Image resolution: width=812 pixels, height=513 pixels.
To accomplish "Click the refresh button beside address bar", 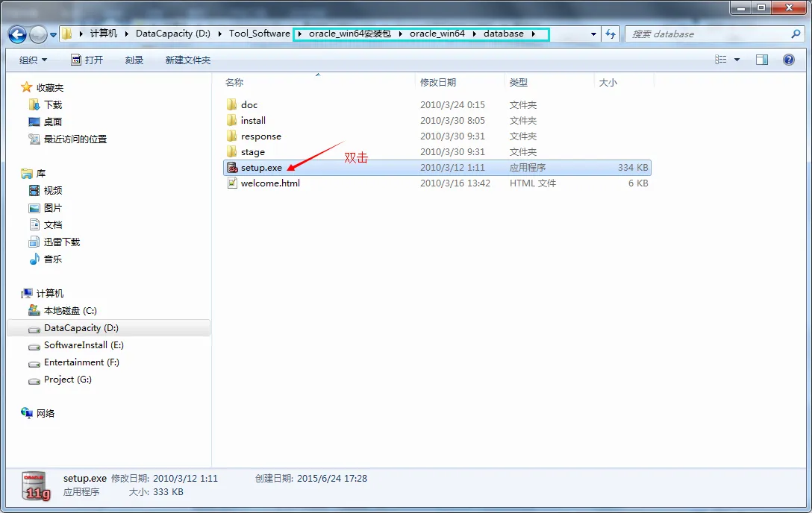I will point(610,34).
